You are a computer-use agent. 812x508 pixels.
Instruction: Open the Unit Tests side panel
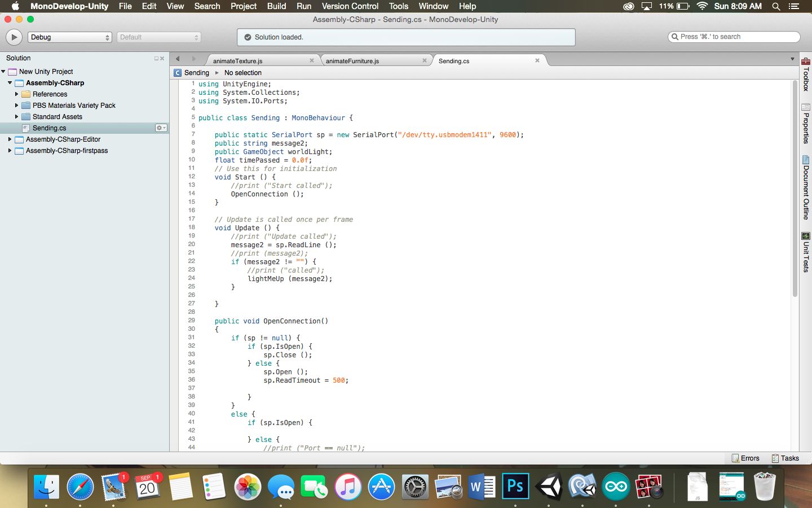pyautogui.click(x=806, y=252)
